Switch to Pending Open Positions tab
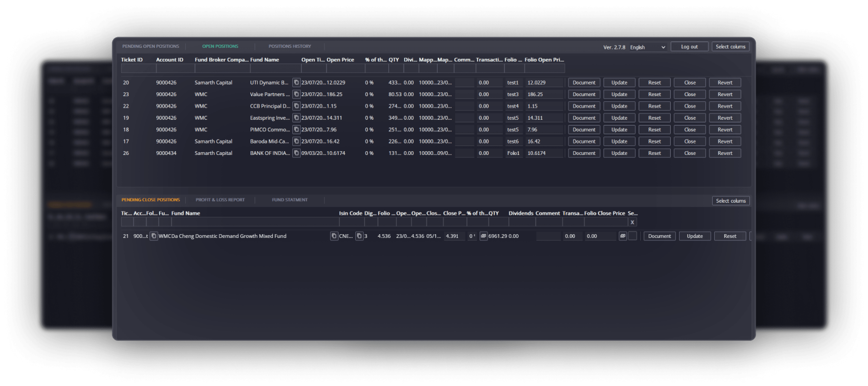The image size is (868, 386). tap(151, 46)
